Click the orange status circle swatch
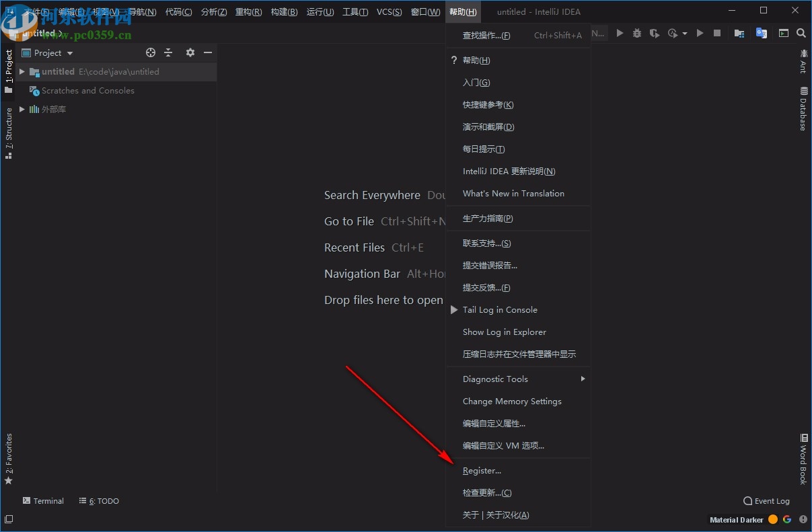The width and height of the screenshot is (812, 532). (772, 519)
